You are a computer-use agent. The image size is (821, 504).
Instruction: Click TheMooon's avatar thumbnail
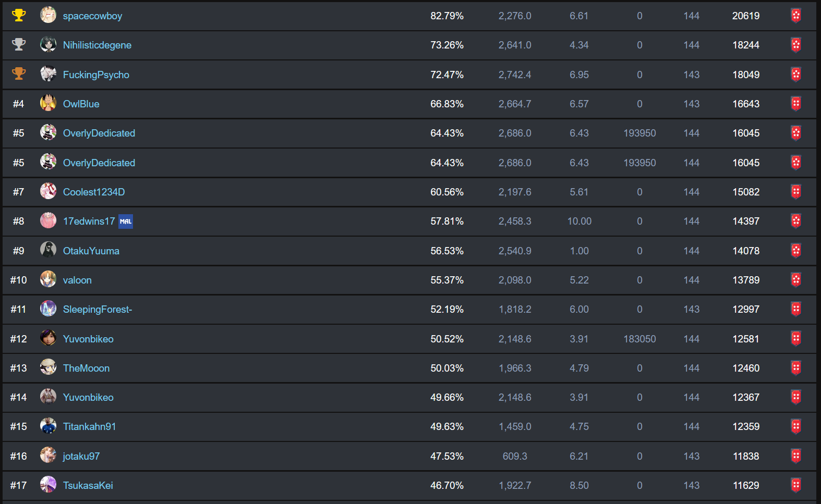[49, 367]
